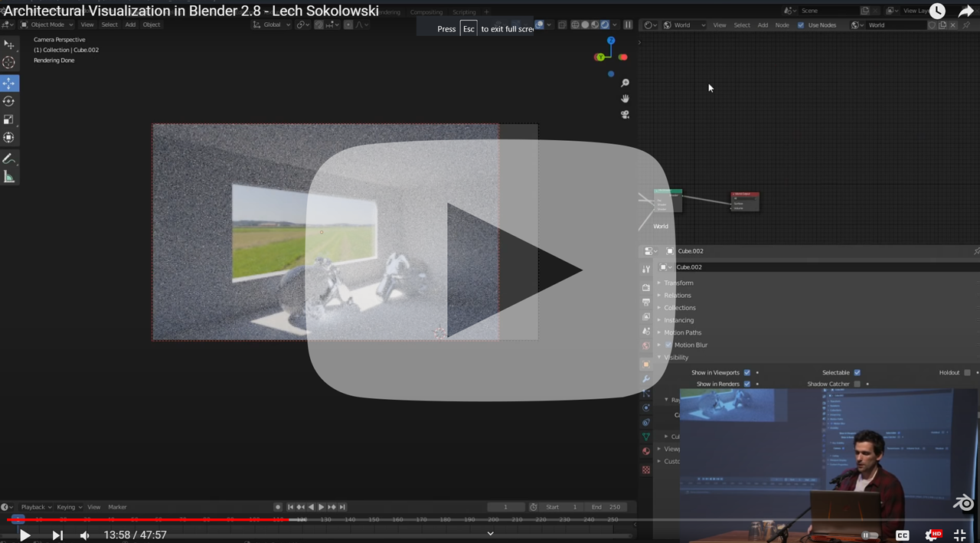Click the YouTube red progress bar

[149, 520]
